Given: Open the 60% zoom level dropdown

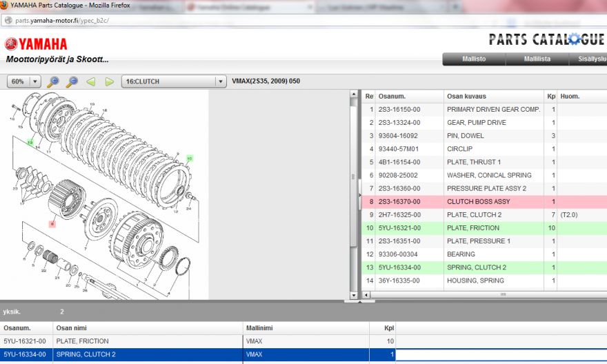Looking at the screenshot, I should pyautogui.click(x=25, y=81).
